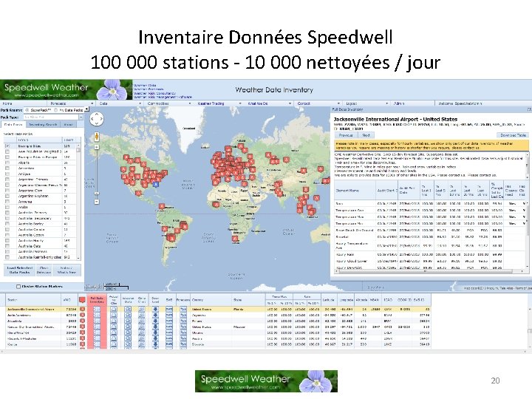Image resolution: width=532 pixels, height=399 pixels.
Task: Click Speedwell Weather logo in app header
Action: (66, 89)
